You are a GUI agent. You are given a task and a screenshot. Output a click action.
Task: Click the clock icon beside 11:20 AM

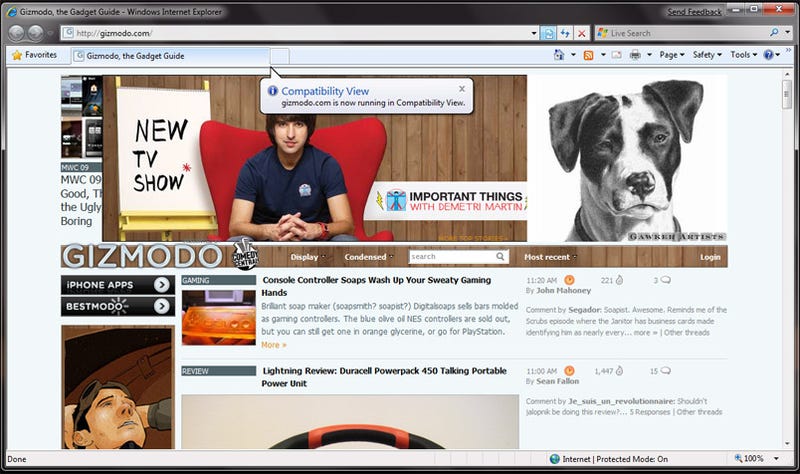click(x=569, y=280)
